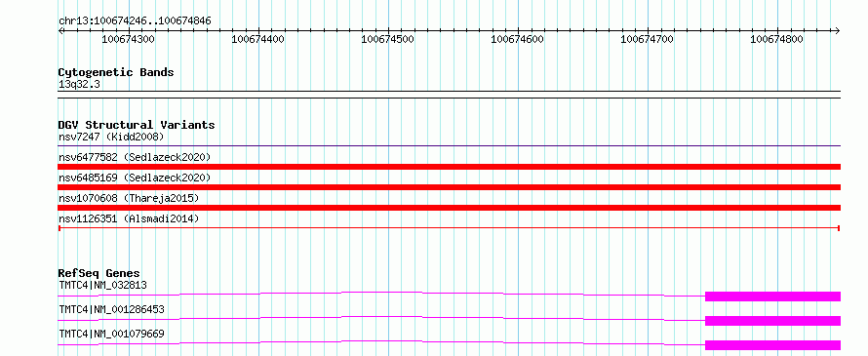Select the black 13q32.3 cytogenetic band bar
The width and height of the screenshot is (868, 356).
coord(449,95)
